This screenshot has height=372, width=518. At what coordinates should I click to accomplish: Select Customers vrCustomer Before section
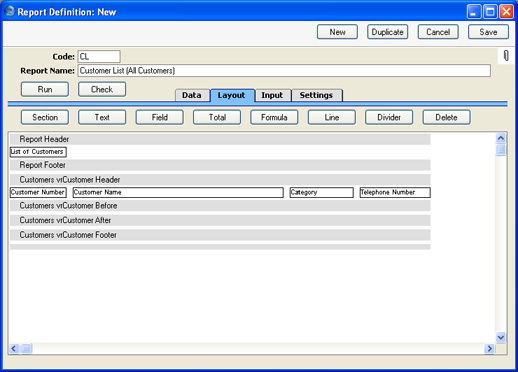click(x=220, y=206)
